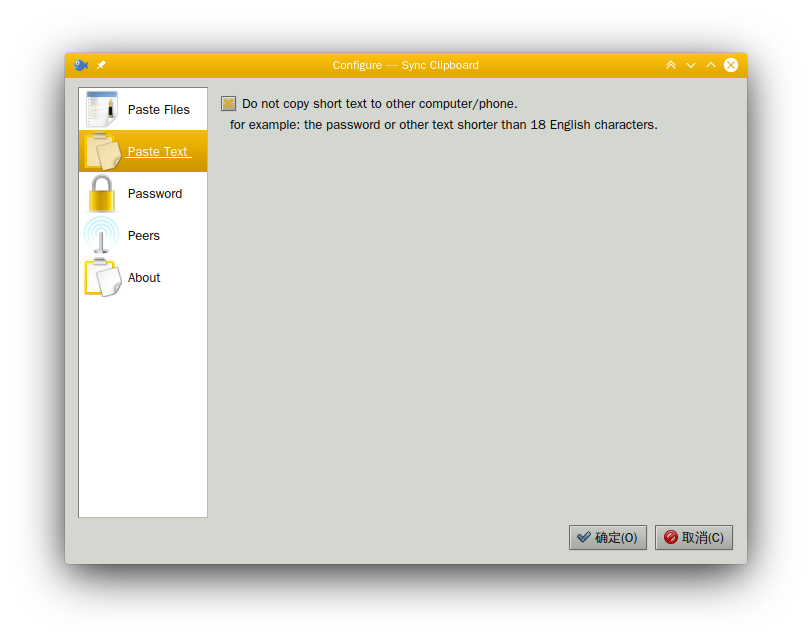Select the golden padlock Password icon
The width and height of the screenshot is (812, 641).
101,193
